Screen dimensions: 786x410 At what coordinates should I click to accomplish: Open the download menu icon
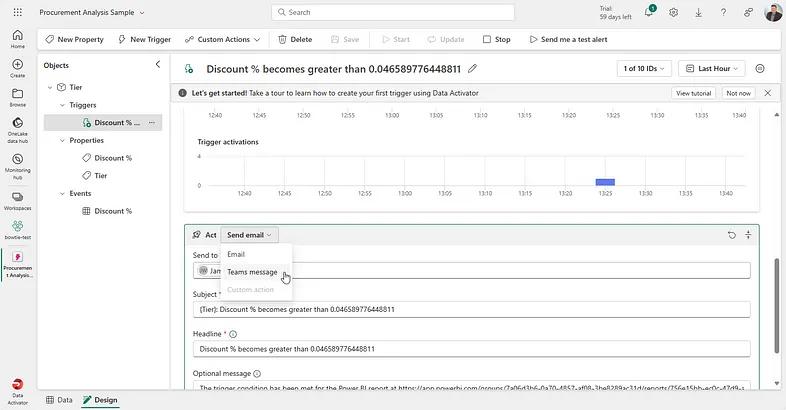[x=698, y=13]
